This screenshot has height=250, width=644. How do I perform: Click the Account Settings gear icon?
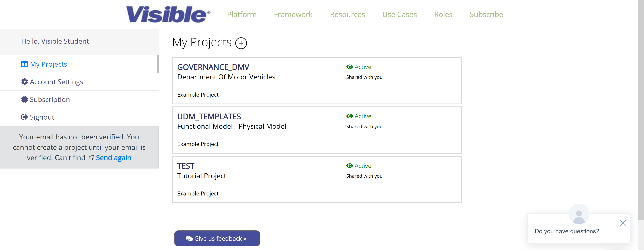tap(24, 82)
